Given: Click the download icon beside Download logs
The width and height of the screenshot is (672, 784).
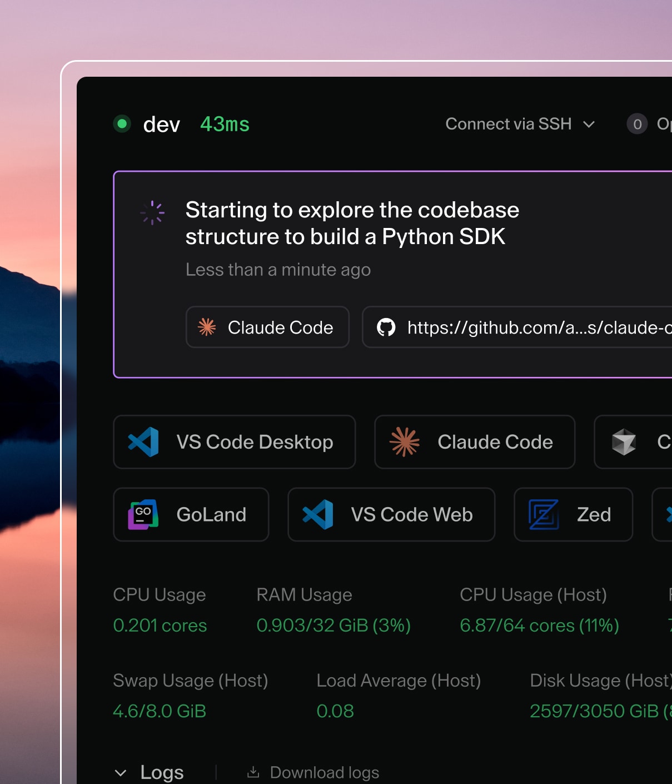Looking at the screenshot, I should [x=253, y=772].
